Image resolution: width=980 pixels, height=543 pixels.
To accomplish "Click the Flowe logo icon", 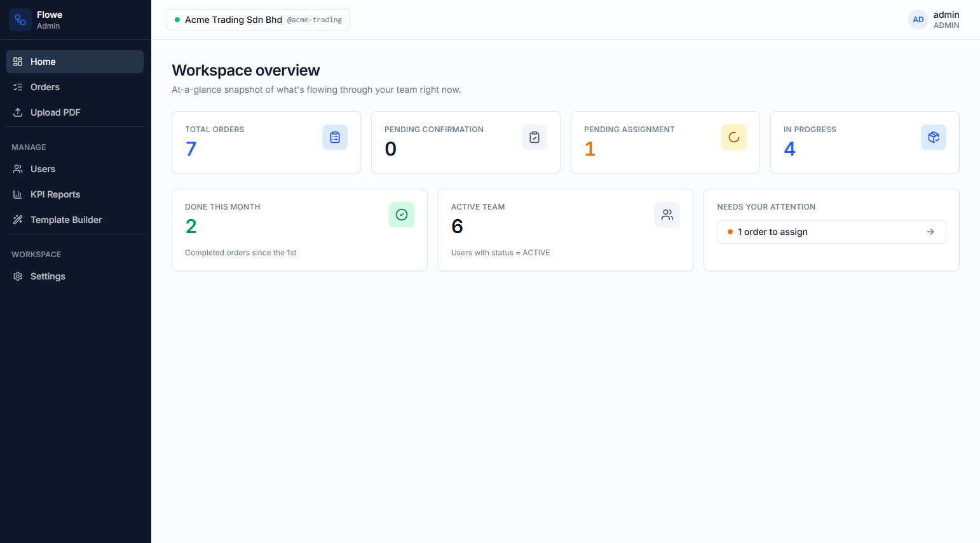I will [20, 20].
